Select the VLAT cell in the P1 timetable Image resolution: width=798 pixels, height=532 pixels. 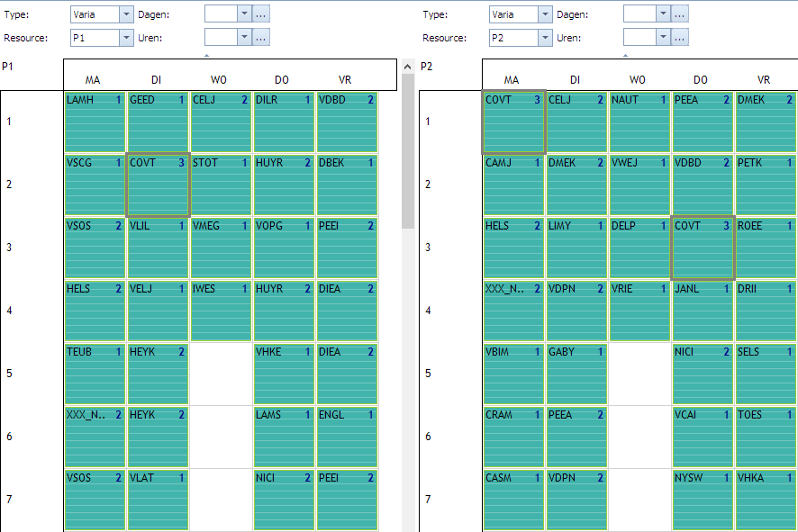(x=158, y=500)
